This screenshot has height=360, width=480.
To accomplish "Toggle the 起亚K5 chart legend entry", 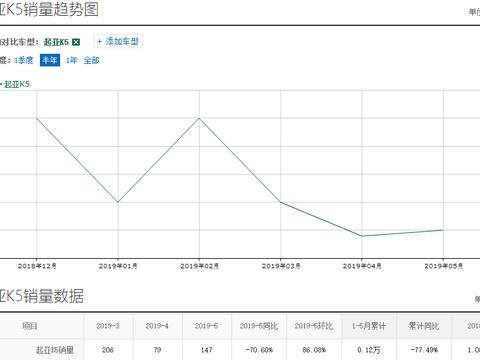I will pos(16,84).
